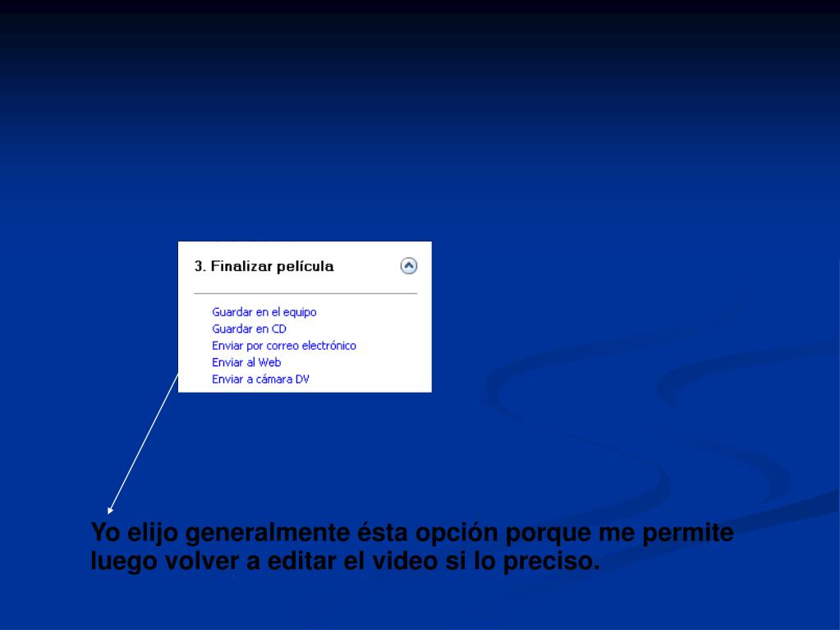Choose the Enviar al Web link
Screen dimensions: 840x630
[246, 362]
